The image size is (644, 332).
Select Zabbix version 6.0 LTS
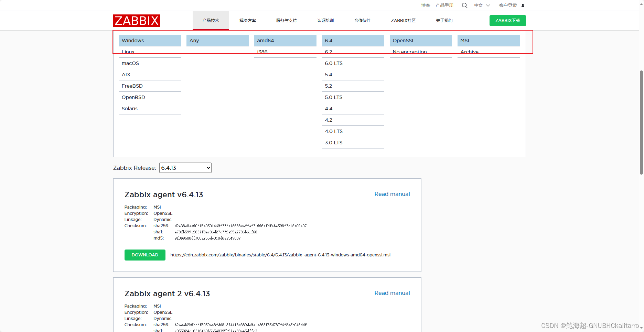[353, 63]
